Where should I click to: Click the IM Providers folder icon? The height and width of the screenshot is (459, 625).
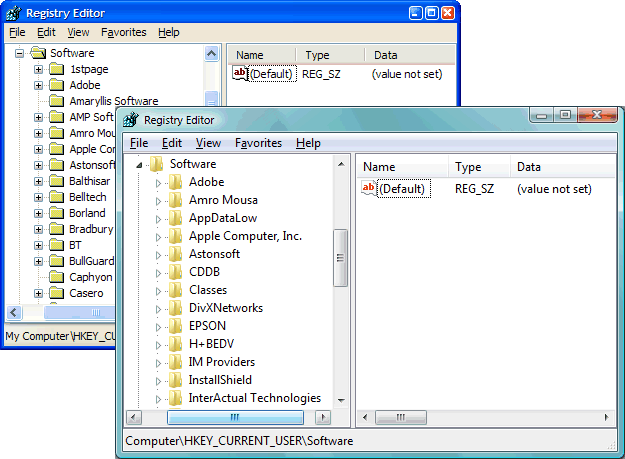click(176, 362)
